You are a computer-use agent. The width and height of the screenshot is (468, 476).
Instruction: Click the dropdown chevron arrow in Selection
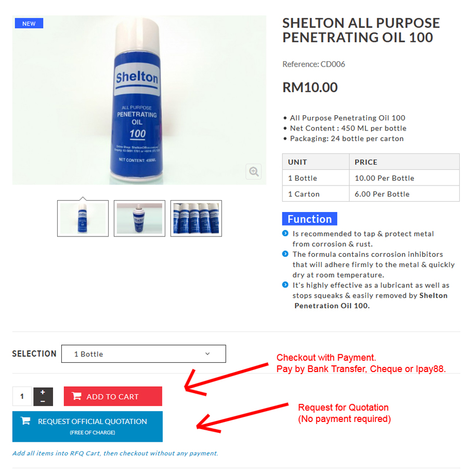tap(207, 354)
